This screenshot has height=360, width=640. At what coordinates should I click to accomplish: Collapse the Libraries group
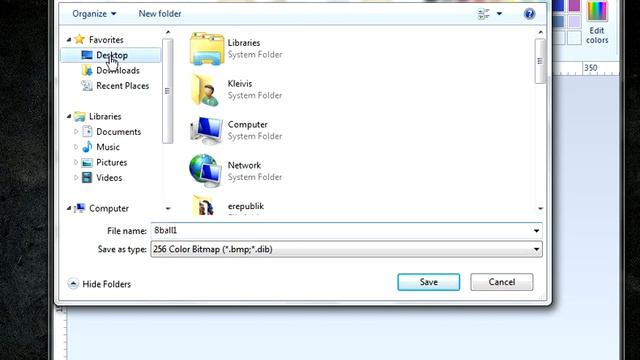coord(69,116)
